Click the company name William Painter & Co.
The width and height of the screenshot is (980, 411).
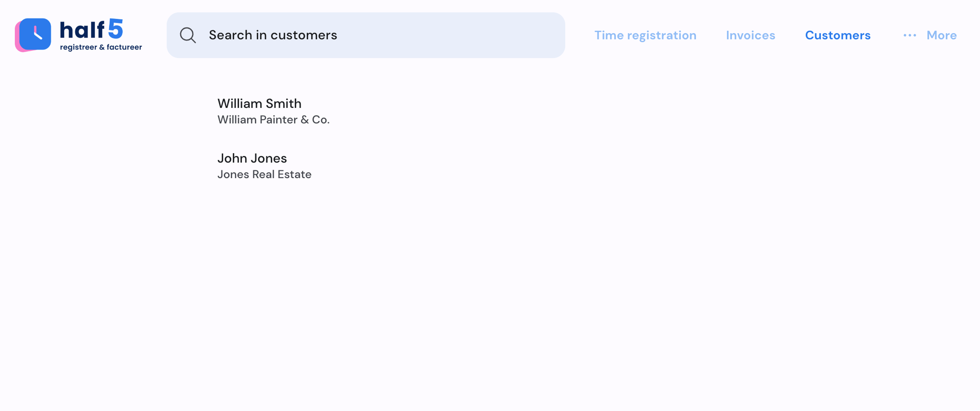[273, 119]
